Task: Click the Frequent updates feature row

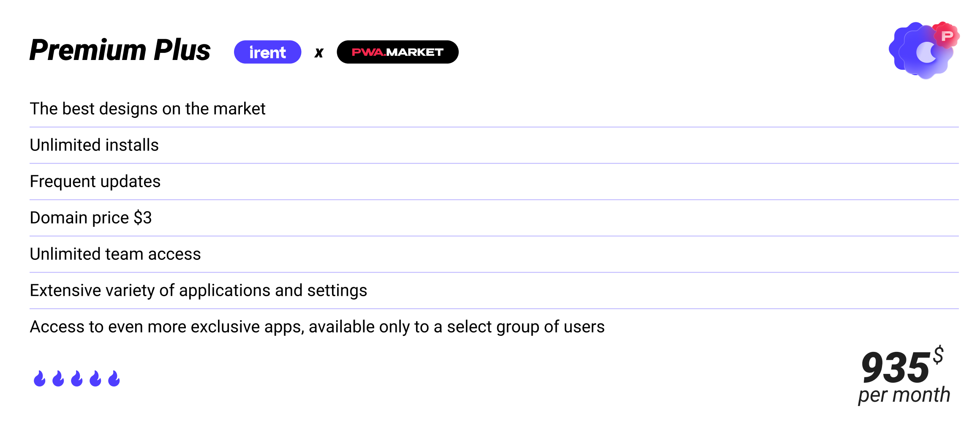Action: coord(95,182)
